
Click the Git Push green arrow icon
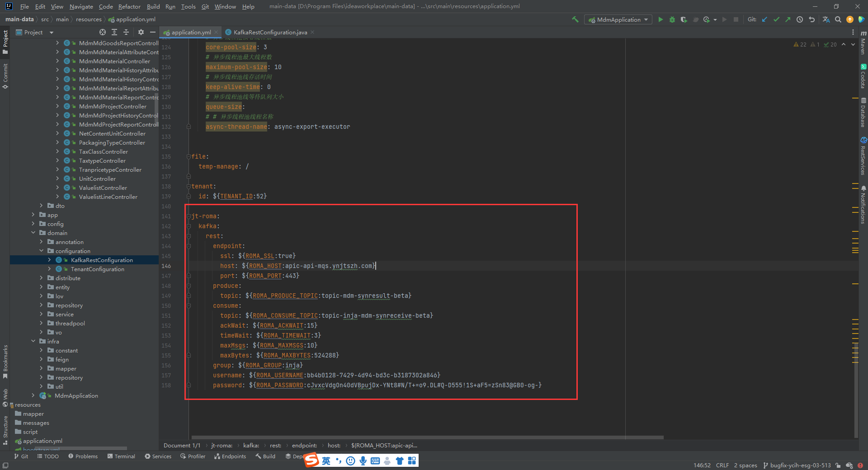[x=788, y=19]
